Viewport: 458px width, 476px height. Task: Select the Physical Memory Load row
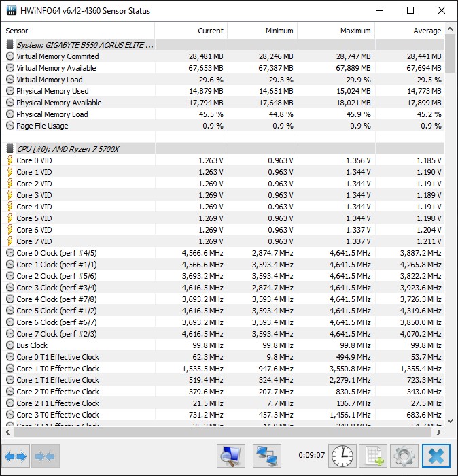[224, 114]
